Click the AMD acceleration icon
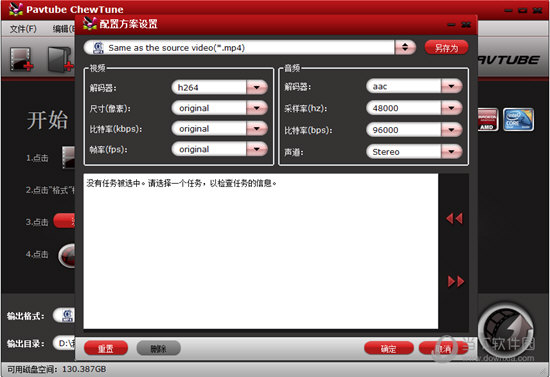Screen dimensions: 550x377 point(488,120)
